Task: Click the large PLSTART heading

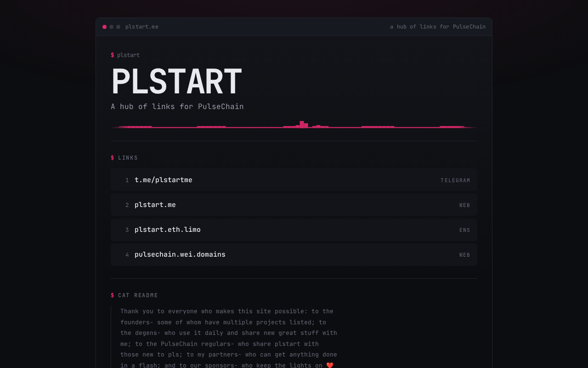Action: [x=176, y=82]
